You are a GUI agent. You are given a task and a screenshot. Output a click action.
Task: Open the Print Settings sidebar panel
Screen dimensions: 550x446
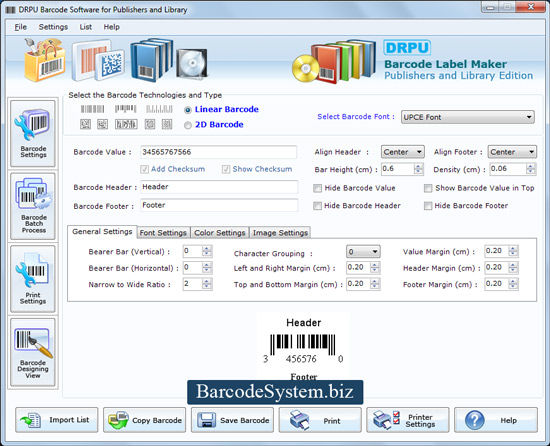click(33, 279)
